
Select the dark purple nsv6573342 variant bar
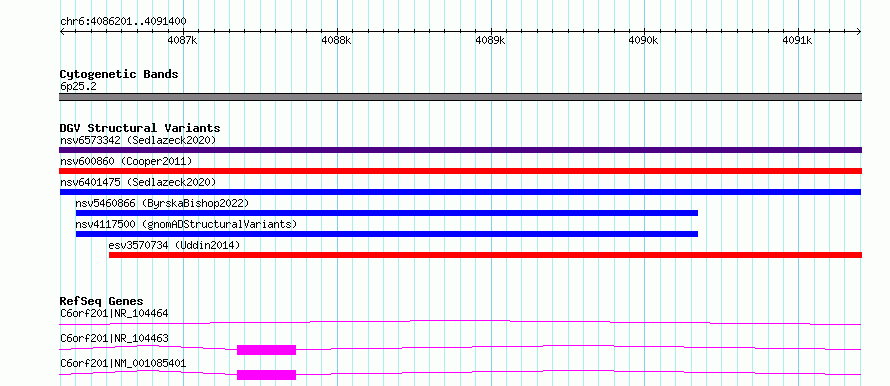[x=461, y=150]
